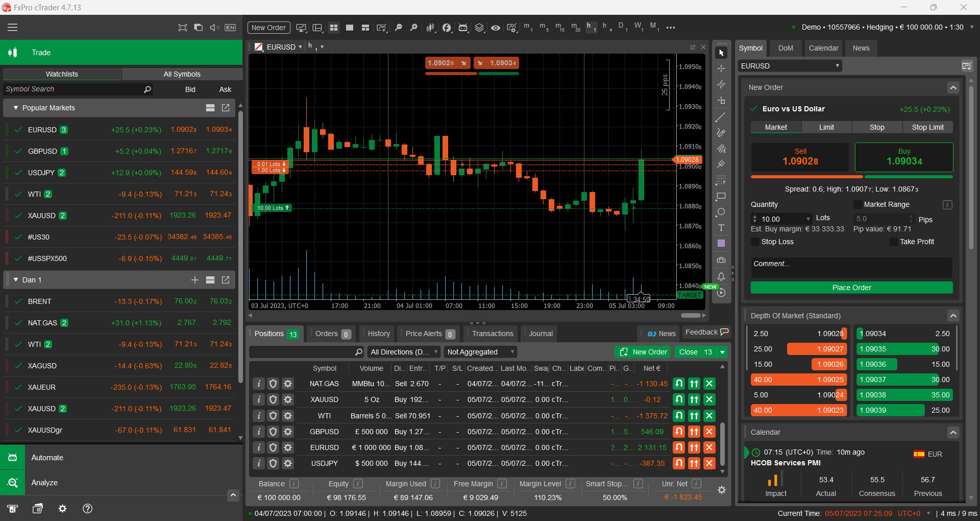Image resolution: width=980 pixels, height=521 pixels.
Task: Select the text annotation tool
Action: [721, 228]
